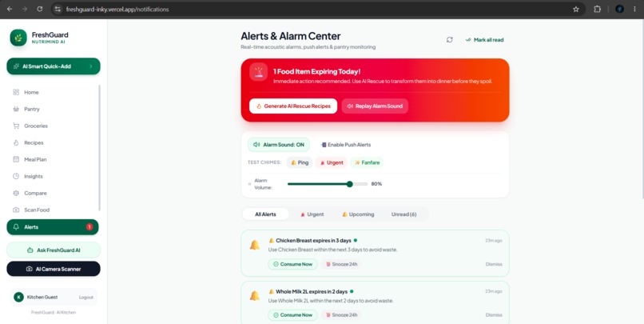Open the browser three-dot menu

[635, 9]
